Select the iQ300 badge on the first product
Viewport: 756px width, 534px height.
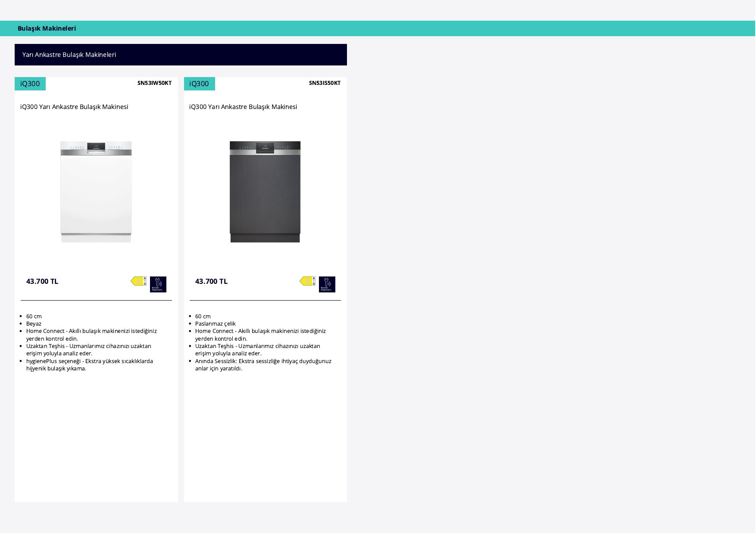[30, 84]
